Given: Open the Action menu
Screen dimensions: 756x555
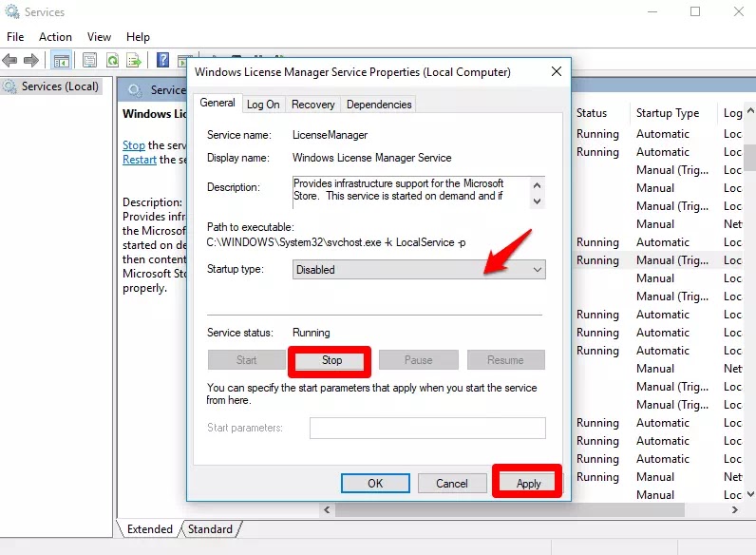Looking at the screenshot, I should (x=55, y=37).
